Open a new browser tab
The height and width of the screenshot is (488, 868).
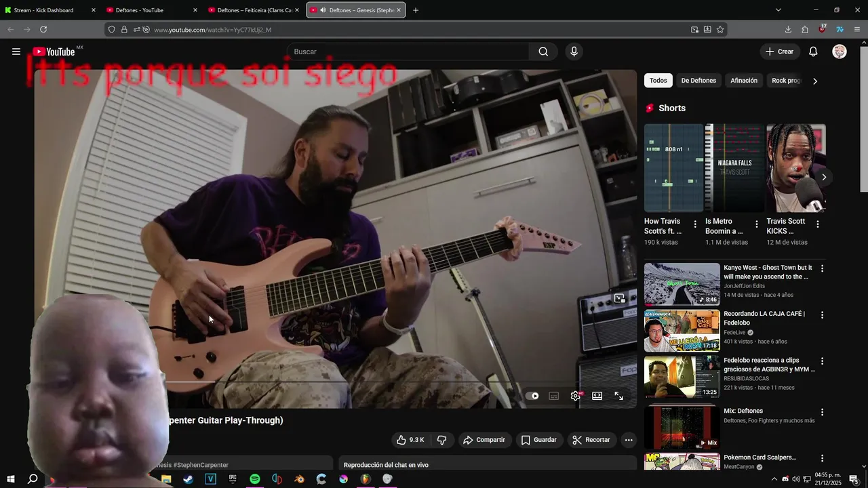[416, 10]
